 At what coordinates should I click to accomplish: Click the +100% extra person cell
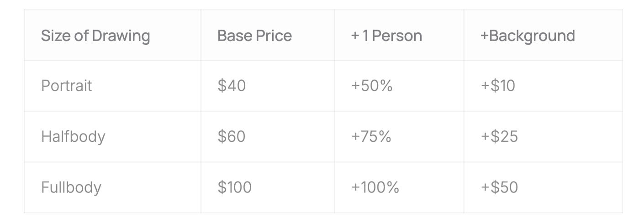point(375,187)
